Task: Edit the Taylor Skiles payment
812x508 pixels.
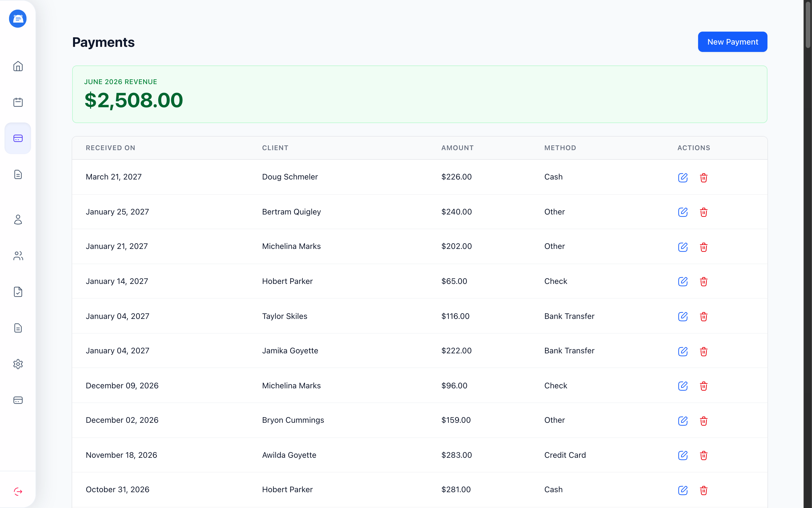Action: coord(683,316)
